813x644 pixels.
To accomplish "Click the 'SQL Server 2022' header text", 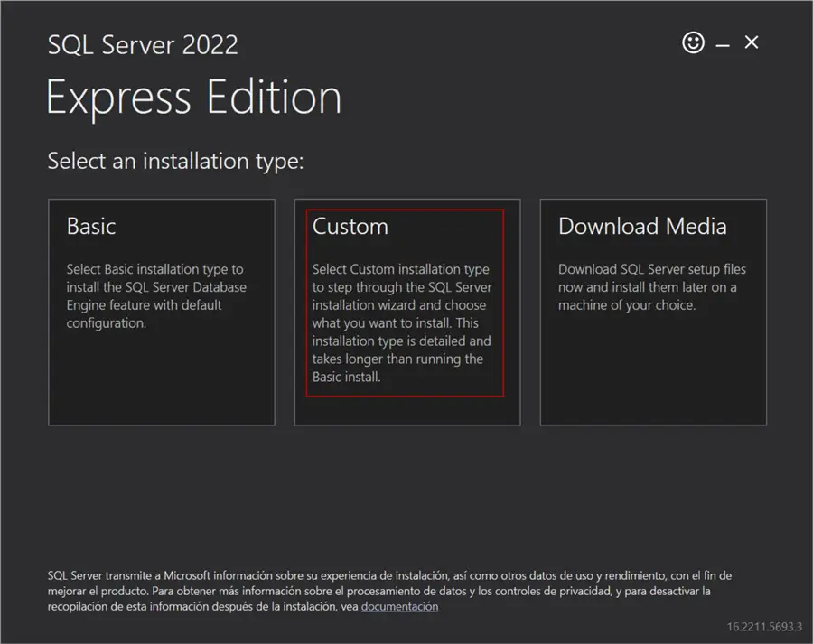I will click(x=143, y=44).
